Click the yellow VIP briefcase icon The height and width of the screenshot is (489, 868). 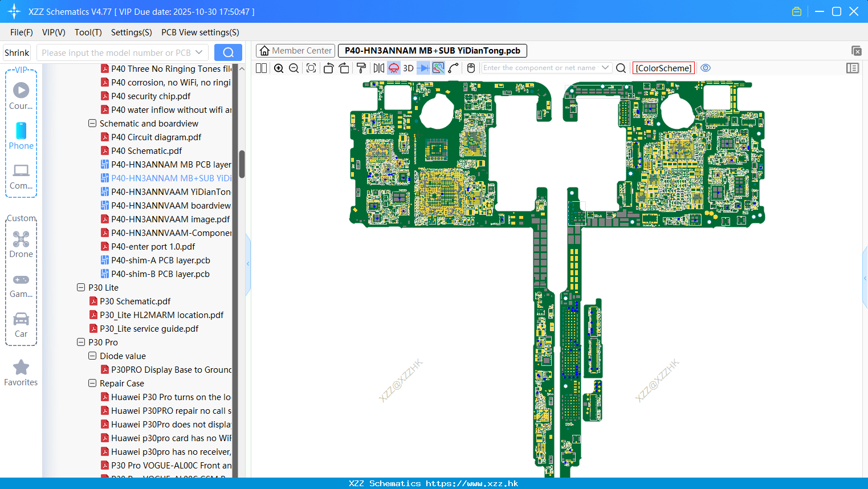(x=797, y=11)
